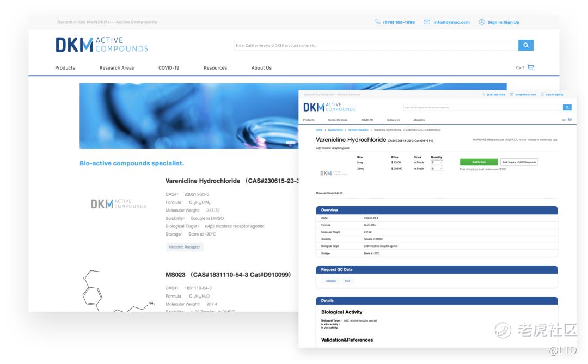Click the Neuroscience breadcrumb link
588x364 pixels.
tap(335, 130)
